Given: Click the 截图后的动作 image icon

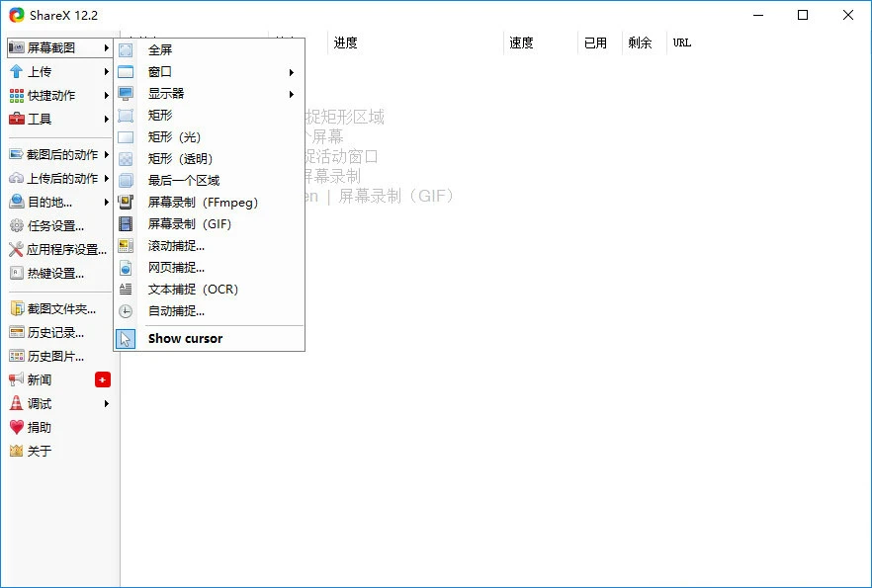Looking at the screenshot, I should pos(16,154).
